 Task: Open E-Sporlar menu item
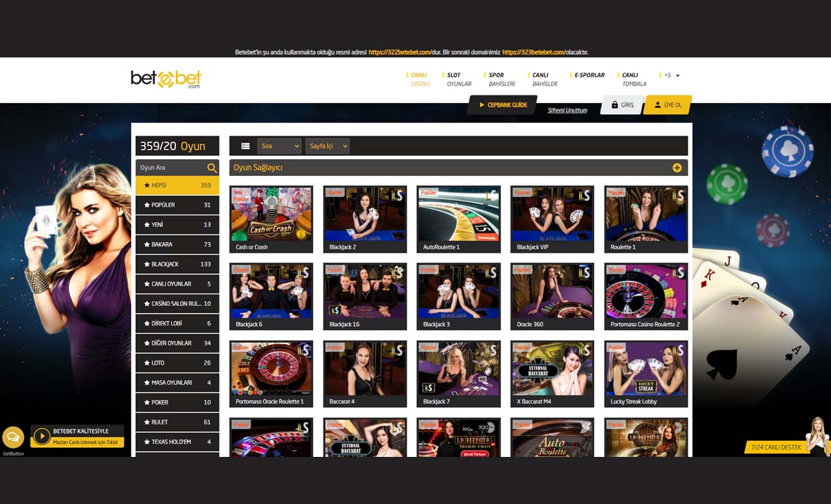tap(587, 75)
